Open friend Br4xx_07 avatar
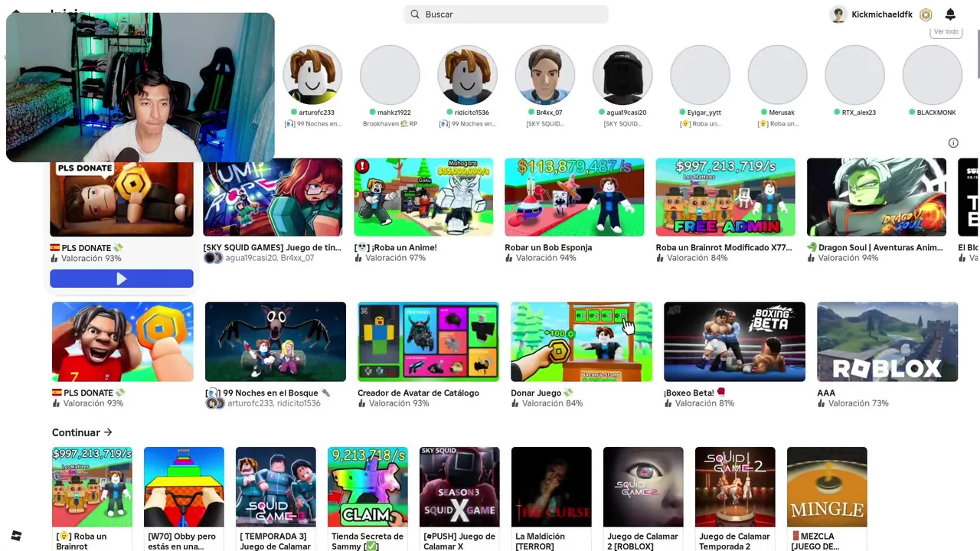980x551 pixels. click(545, 75)
